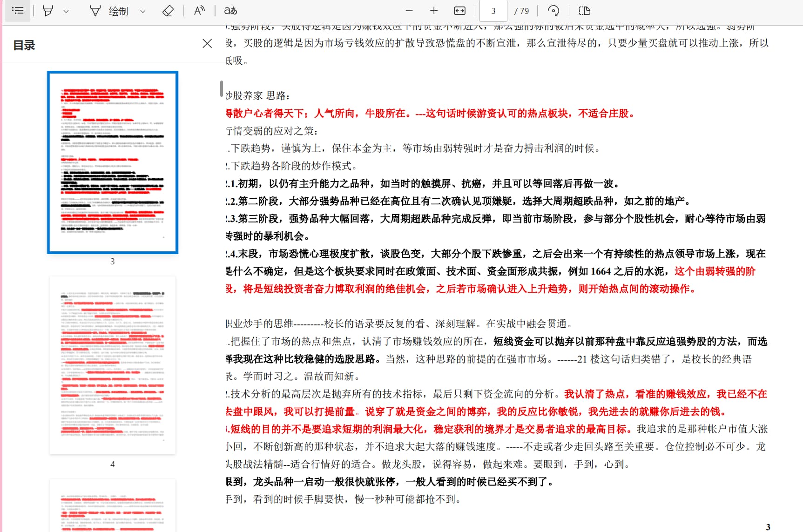The image size is (803, 532).
Task: Open the page view options icon
Action: (x=585, y=11)
